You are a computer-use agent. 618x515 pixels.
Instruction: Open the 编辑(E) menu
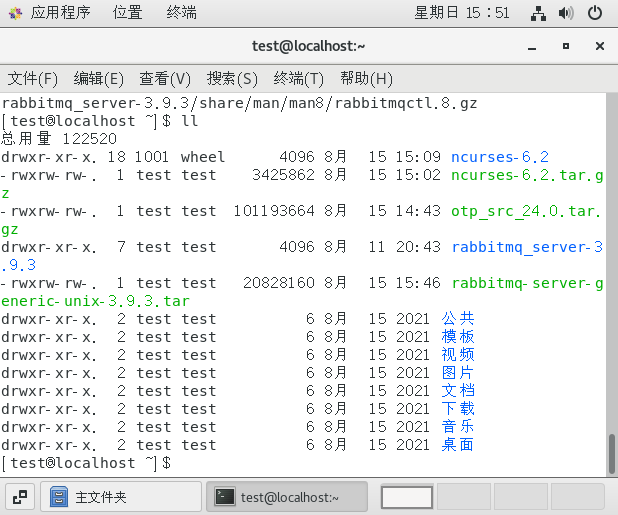[99, 79]
